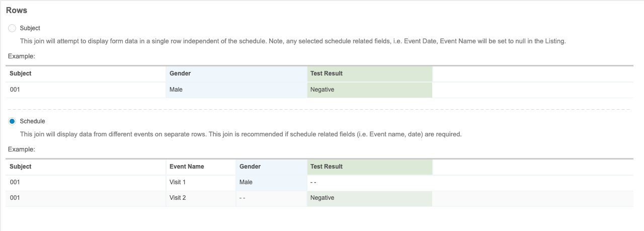The image size is (644, 231).
Task: Click the Schedule join description text
Action: tap(240, 134)
